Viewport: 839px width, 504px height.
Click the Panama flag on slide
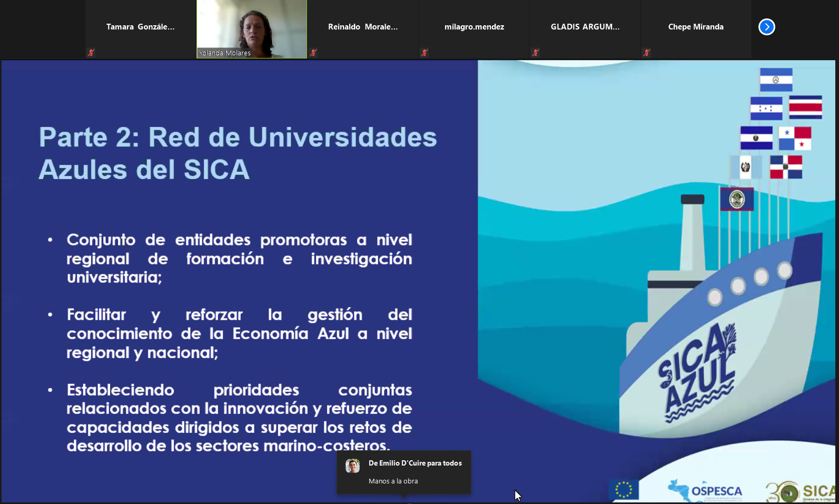[x=795, y=139]
